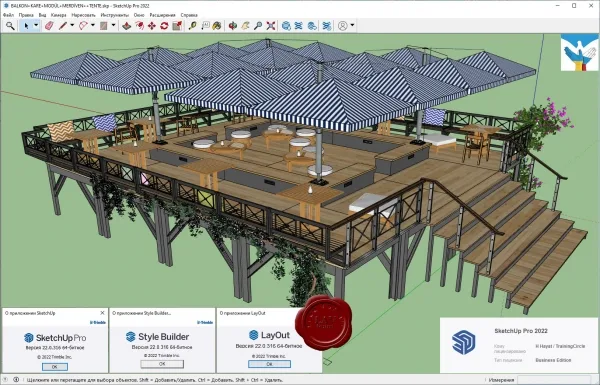Open the Расширения menu

pos(163,15)
